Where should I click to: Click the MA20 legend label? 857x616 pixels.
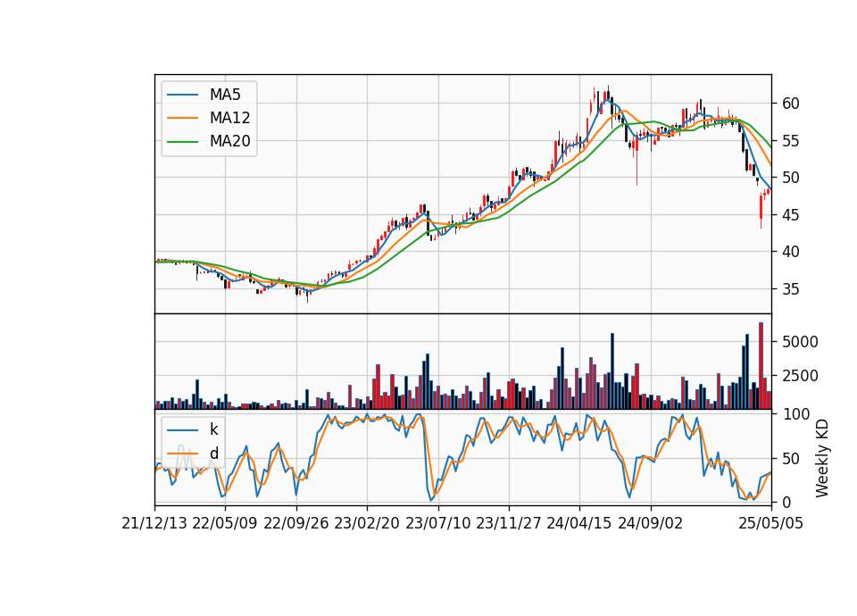pyautogui.click(x=229, y=142)
